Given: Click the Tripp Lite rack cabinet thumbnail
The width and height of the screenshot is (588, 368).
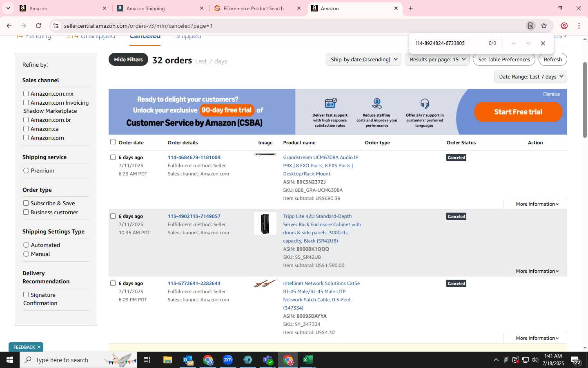Looking at the screenshot, I should click(265, 223).
